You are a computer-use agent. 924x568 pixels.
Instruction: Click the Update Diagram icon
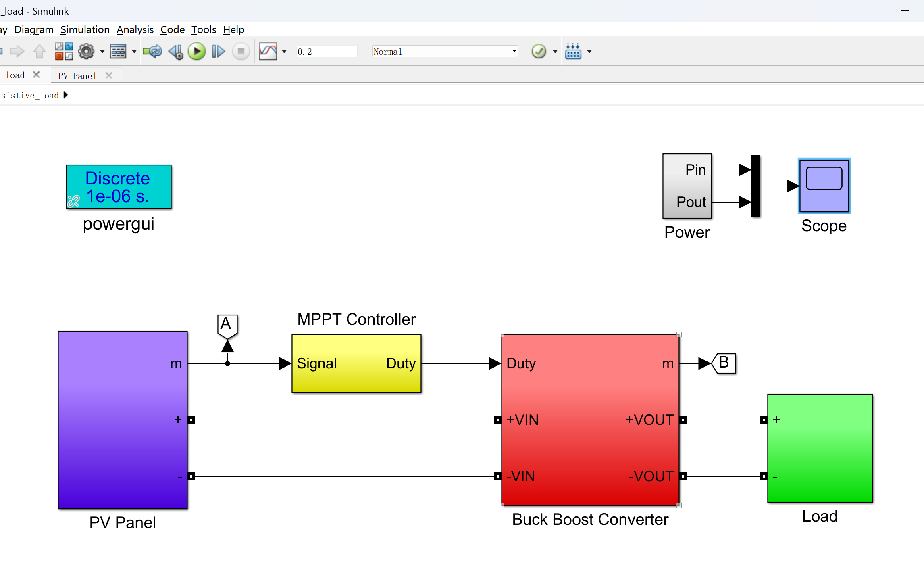(152, 51)
